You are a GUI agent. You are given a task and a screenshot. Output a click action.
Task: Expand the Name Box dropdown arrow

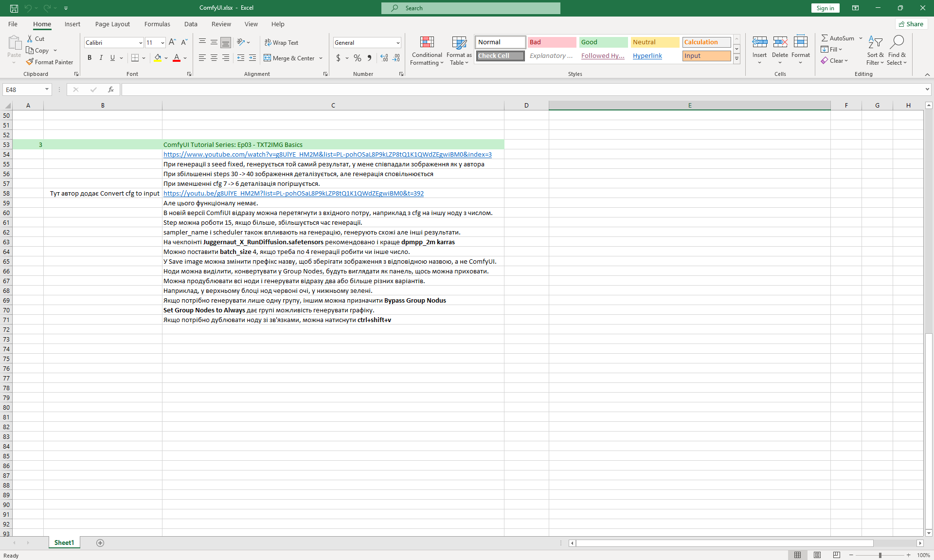coord(47,90)
